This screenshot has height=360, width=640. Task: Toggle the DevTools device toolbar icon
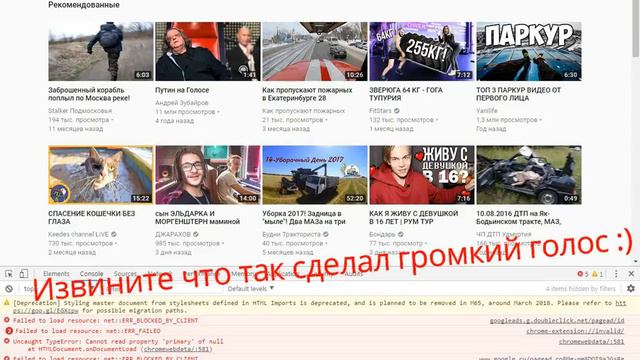click(x=24, y=273)
